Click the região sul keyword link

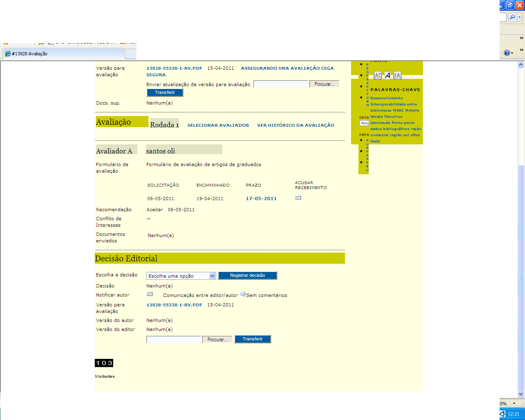point(399,135)
